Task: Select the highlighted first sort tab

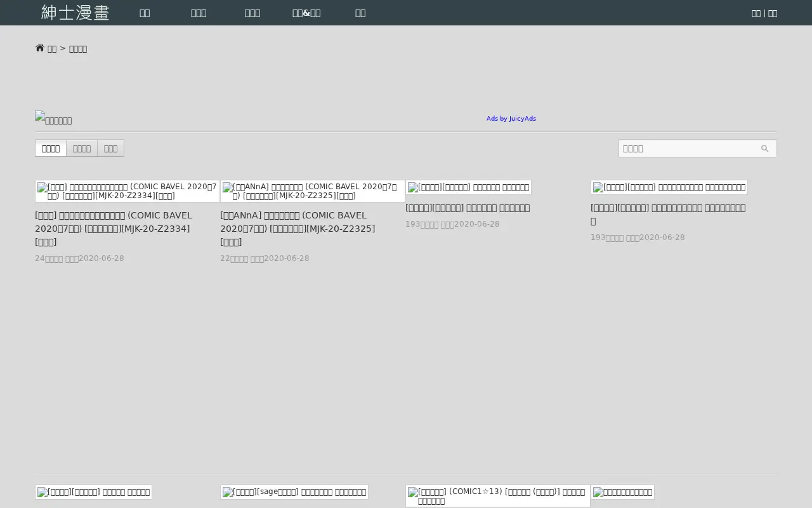Action: pyautogui.click(x=51, y=149)
